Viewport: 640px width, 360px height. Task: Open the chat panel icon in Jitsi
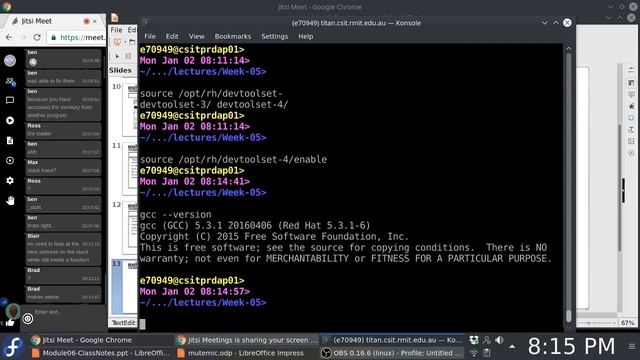coord(10,100)
